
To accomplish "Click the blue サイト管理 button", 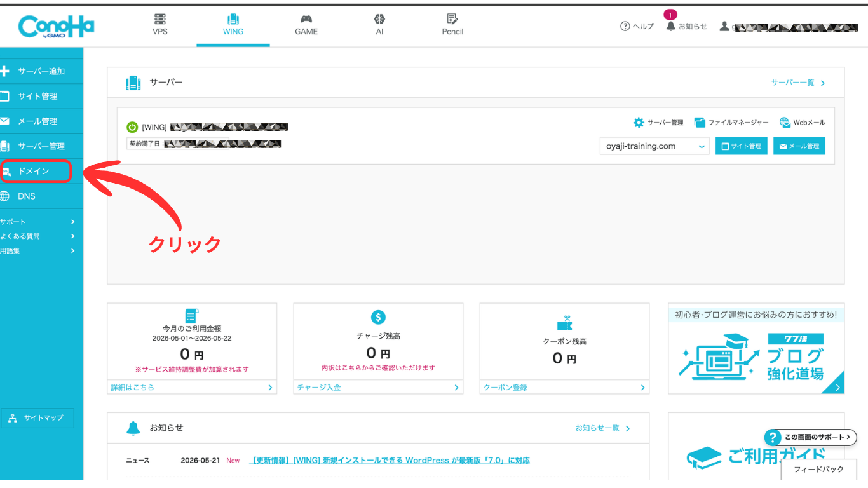I will click(742, 146).
